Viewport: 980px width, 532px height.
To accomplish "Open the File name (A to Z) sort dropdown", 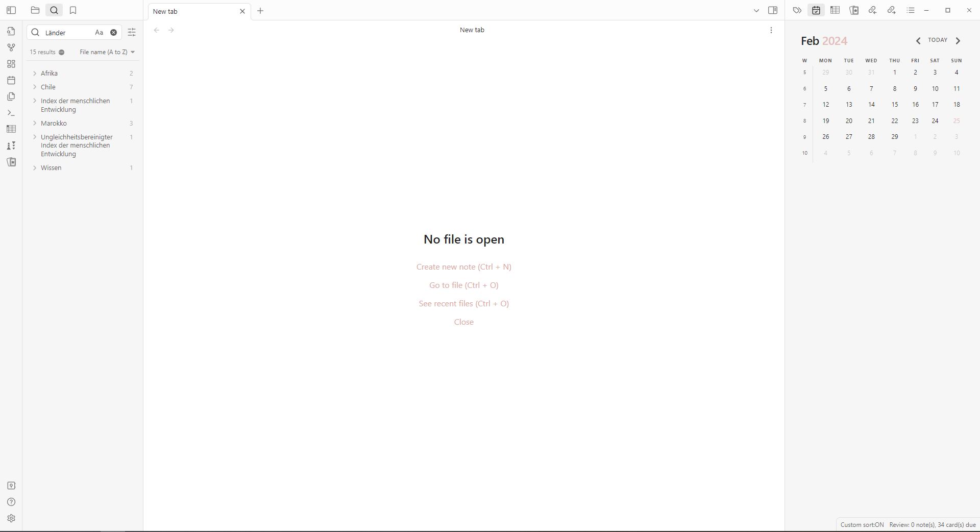I will pyautogui.click(x=107, y=52).
